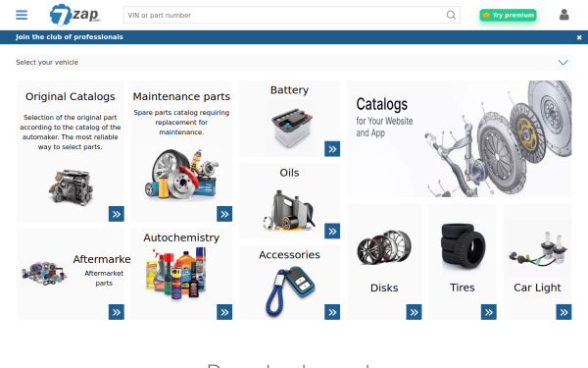Open the user account icon
588x368 pixels.
(564, 15)
